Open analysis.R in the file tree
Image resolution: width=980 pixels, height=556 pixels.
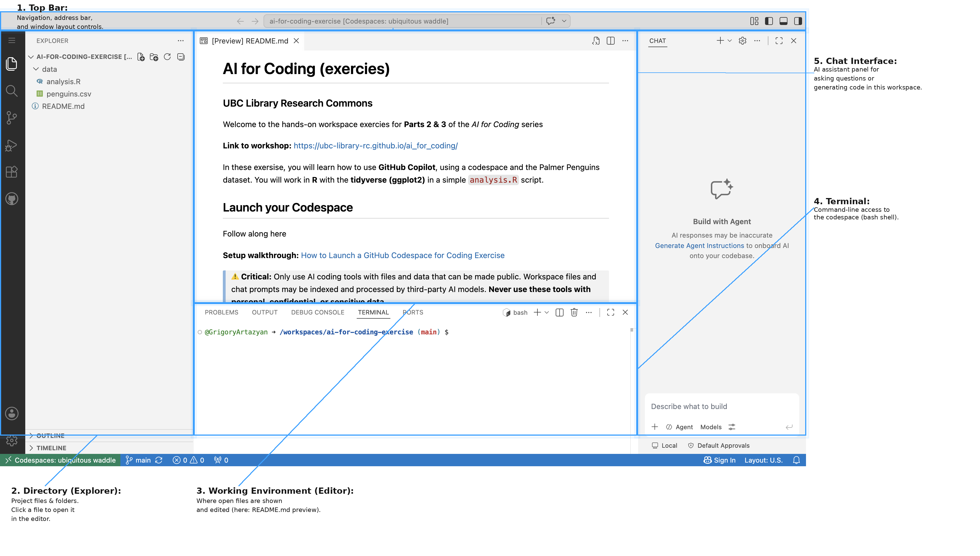coord(63,81)
